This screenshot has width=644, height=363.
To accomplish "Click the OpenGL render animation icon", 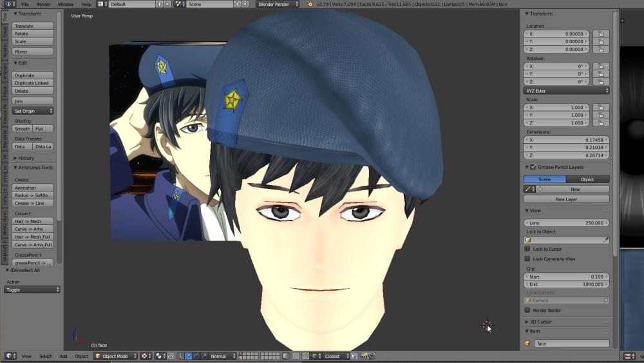I will pos(371,356).
